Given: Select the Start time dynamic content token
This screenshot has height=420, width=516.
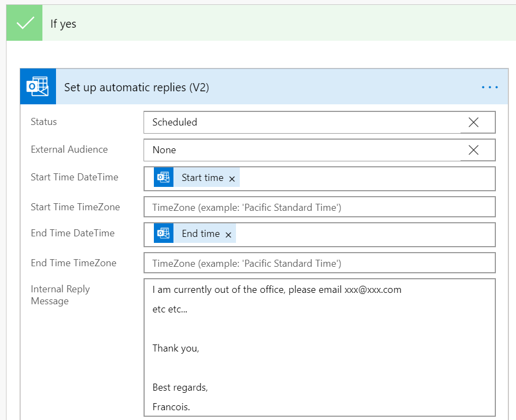Looking at the screenshot, I should pyautogui.click(x=202, y=178).
